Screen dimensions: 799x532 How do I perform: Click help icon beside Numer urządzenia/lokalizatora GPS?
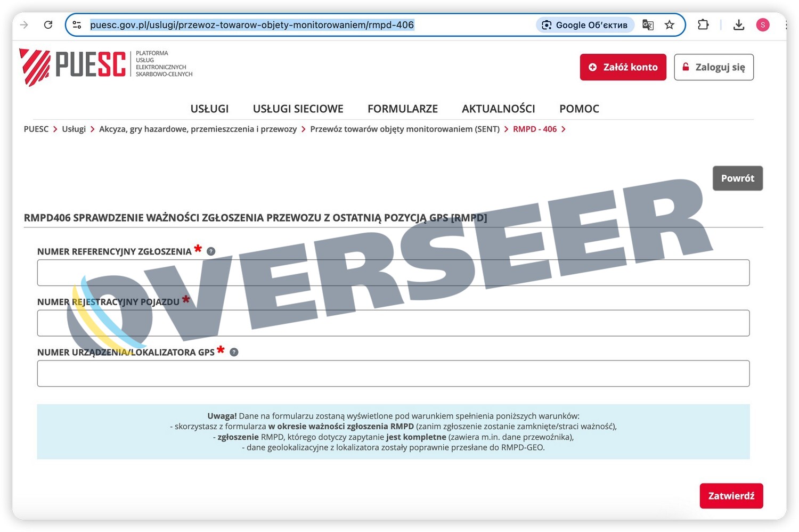point(234,352)
